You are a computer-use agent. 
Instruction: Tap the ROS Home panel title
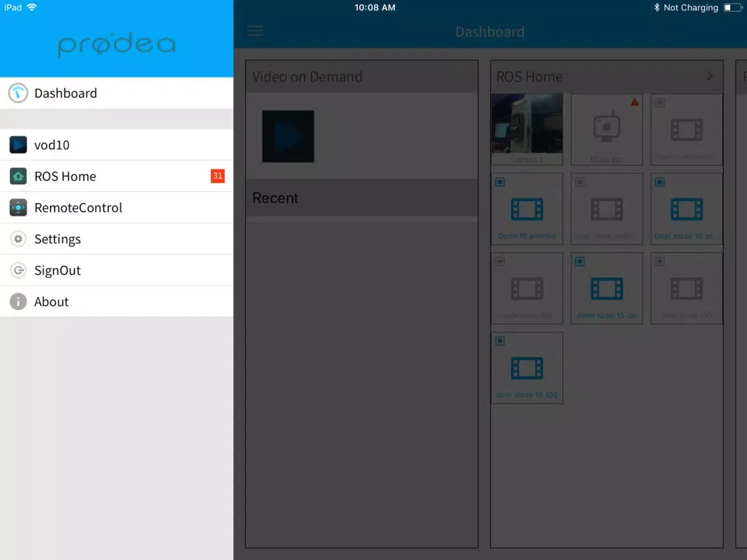(529, 77)
